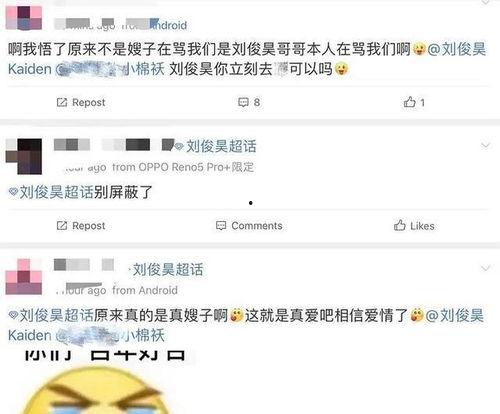Expand the first post's top chevron menu
The height and width of the screenshot is (414, 500).
pyautogui.click(x=485, y=2)
